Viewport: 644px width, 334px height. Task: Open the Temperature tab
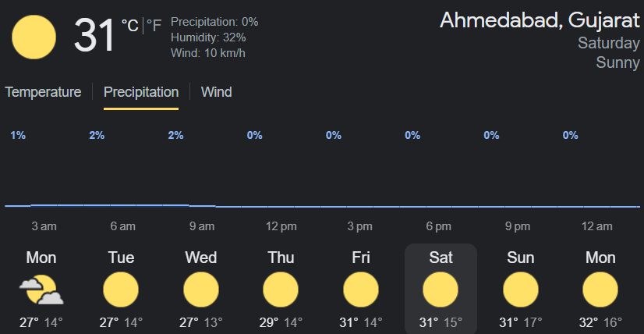click(x=43, y=92)
